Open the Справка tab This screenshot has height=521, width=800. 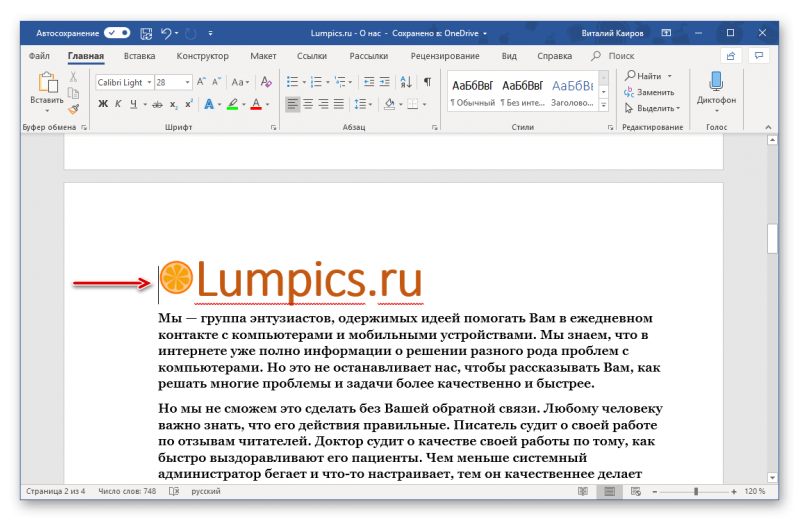[x=554, y=56]
